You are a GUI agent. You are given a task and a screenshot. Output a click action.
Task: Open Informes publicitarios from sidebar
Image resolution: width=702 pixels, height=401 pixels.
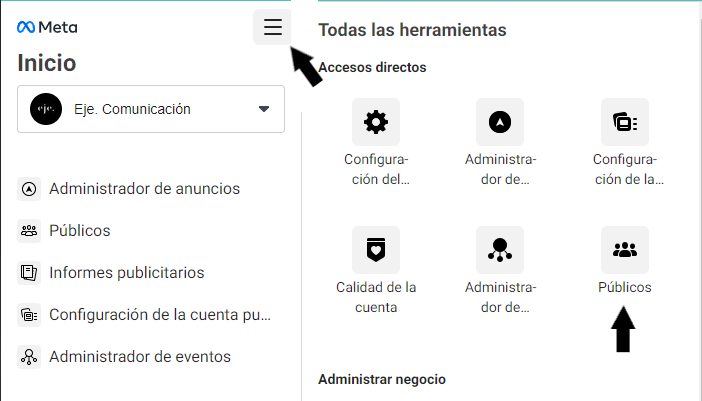point(126,272)
